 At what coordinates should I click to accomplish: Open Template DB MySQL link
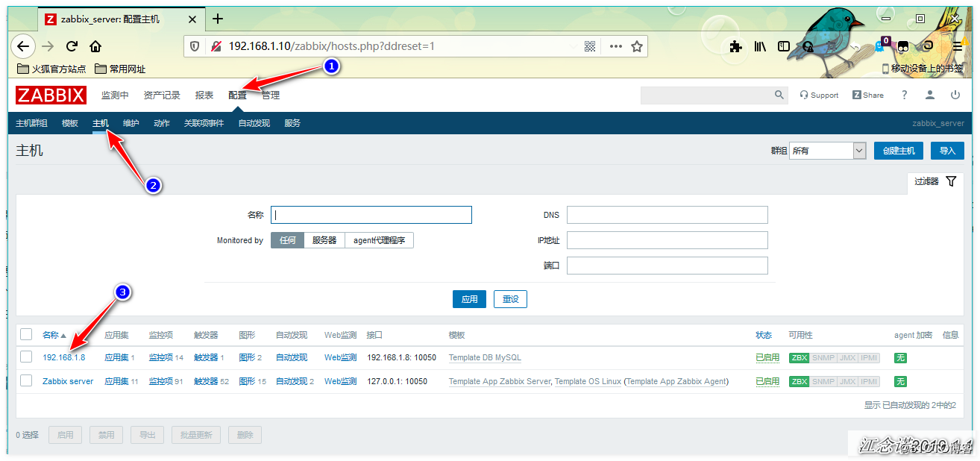click(485, 357)
